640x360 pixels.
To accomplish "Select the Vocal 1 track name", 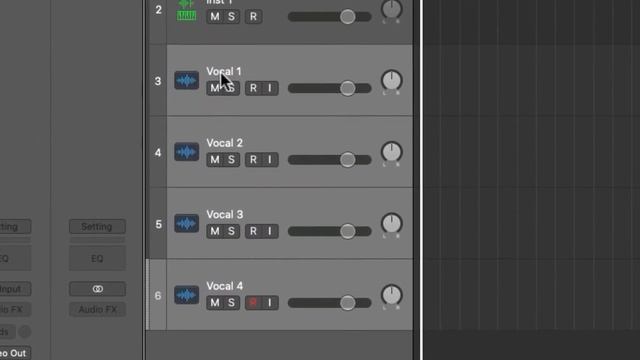I will 224,71.
